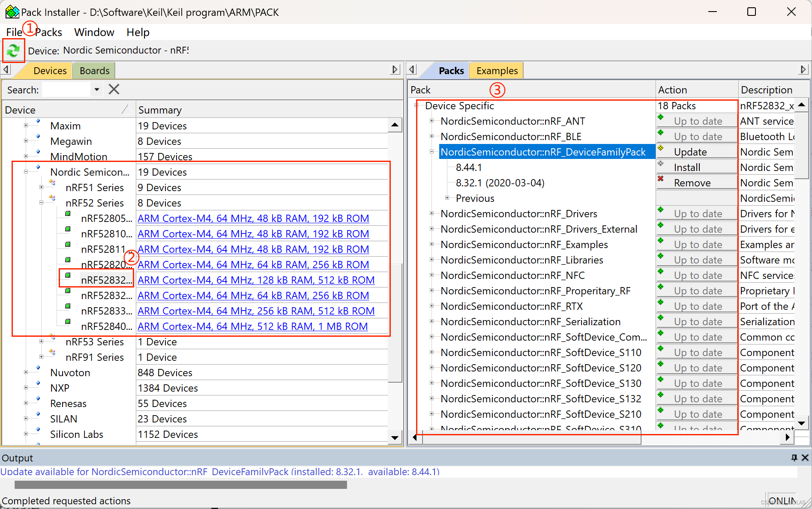Click vendor icon next to Silicon Labs
This screenshot has height=509, width=812.
point(38,430)
